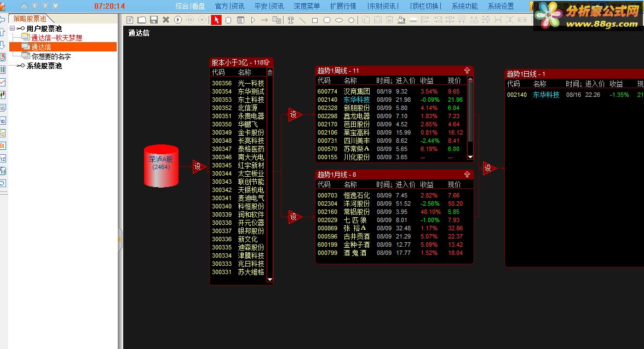Click the trash can toolbar icon
Image resolution: width=644 pixels, height=349 pixels.
[390, 20]
